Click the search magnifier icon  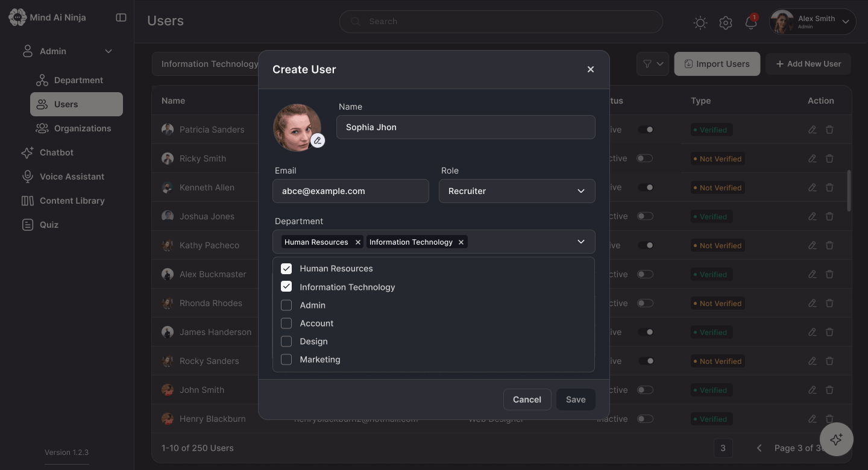point(356,21)
